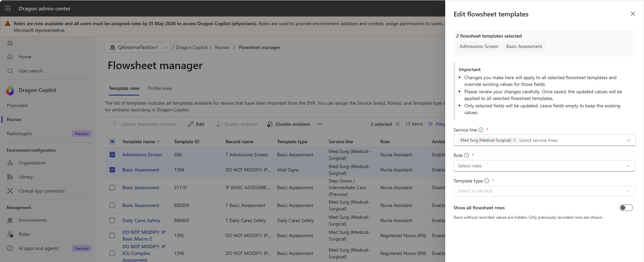Check the Basic Assessment 31110 row checkbox

(x=112, y=188)
